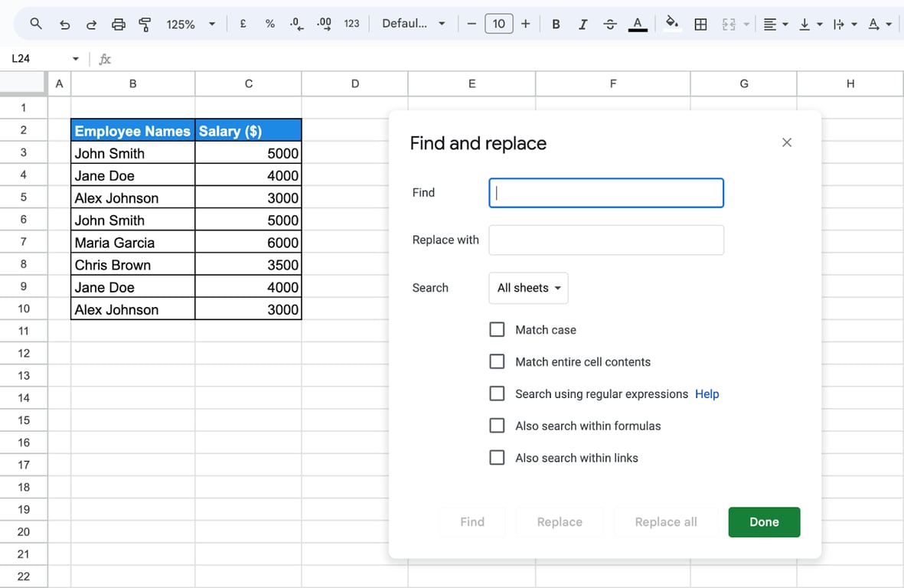Increase font size with plus button
This screenshot has height=588, width=904.
[x=525, y=24]
